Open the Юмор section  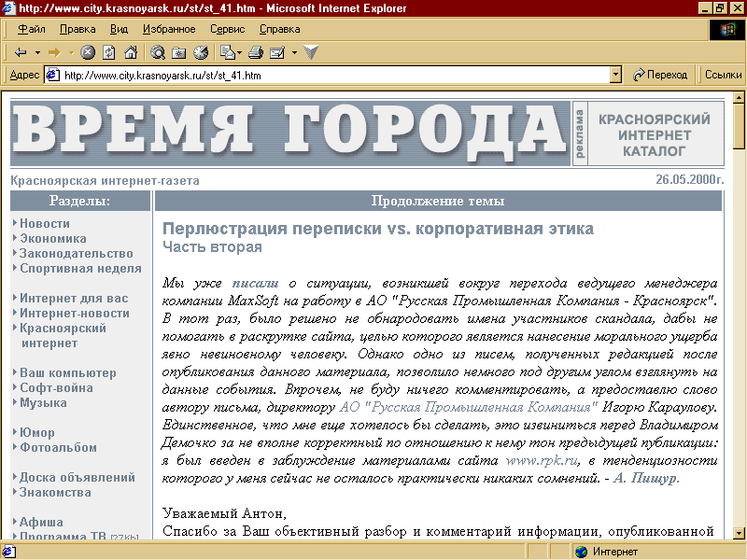[37, 432]
